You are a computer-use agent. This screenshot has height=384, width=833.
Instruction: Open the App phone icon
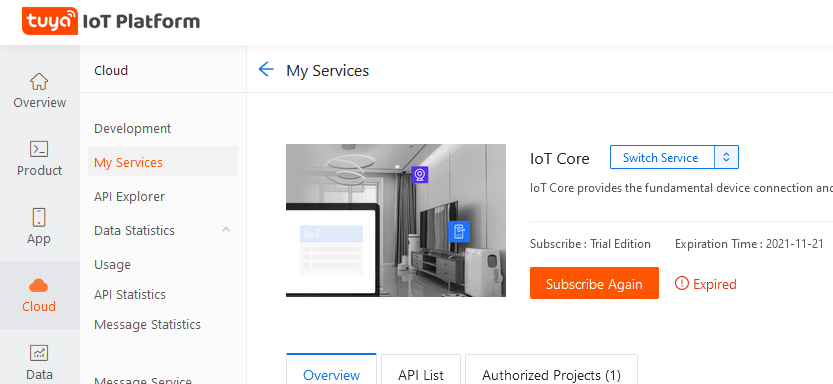click(x=39, y=218)
